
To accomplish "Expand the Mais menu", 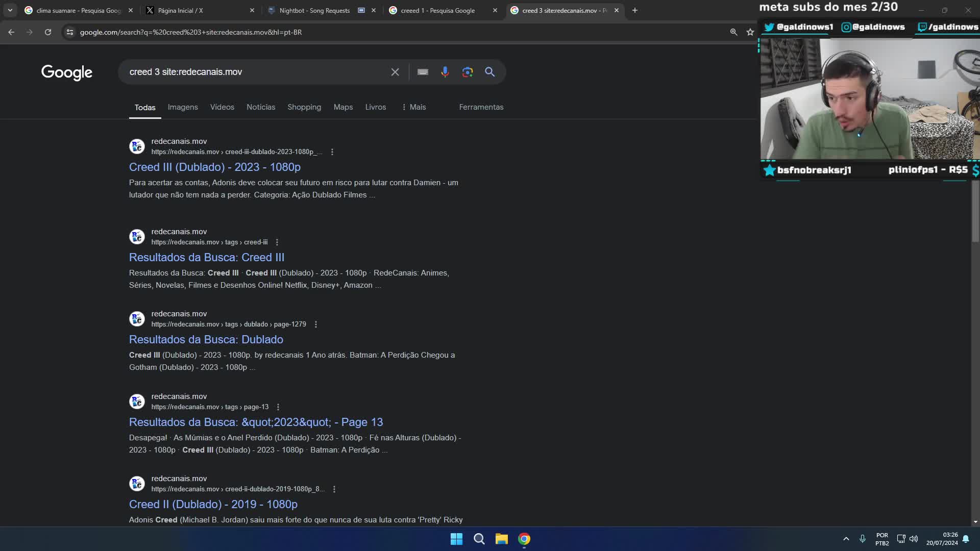I will 414,107.
